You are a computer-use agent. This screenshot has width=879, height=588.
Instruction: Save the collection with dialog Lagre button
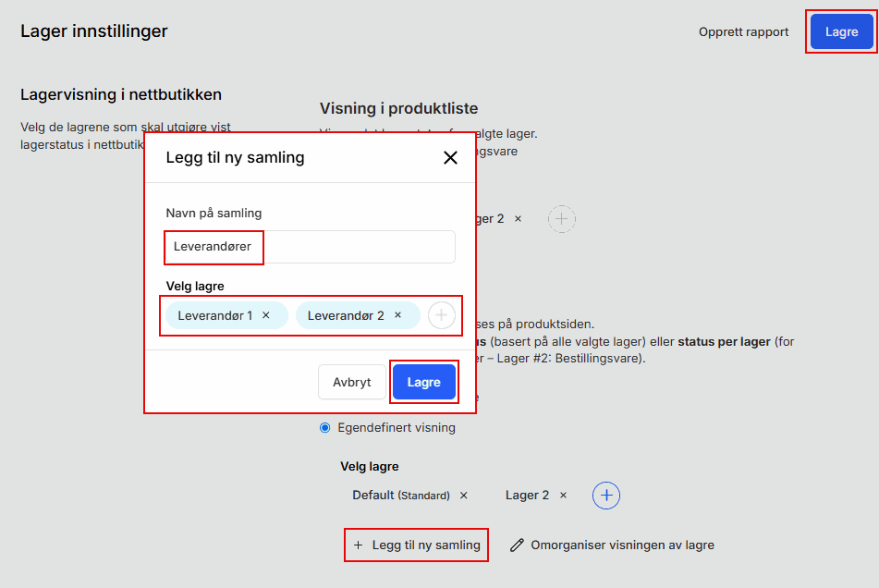pos(423,382)
